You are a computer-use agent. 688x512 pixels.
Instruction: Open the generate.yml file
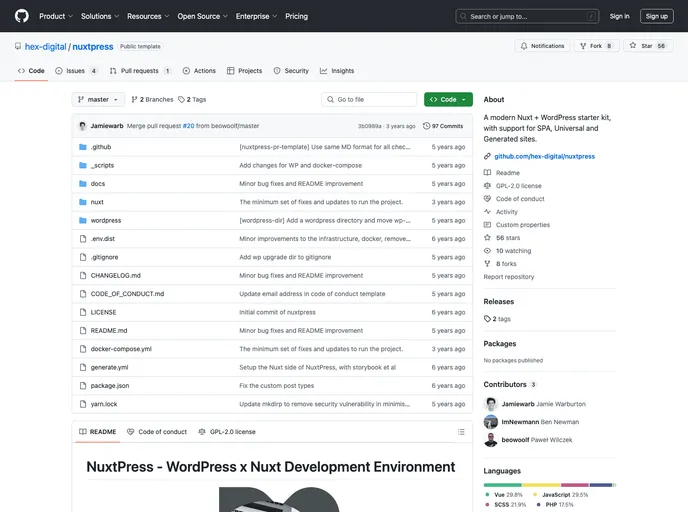[x=109, y=368]
